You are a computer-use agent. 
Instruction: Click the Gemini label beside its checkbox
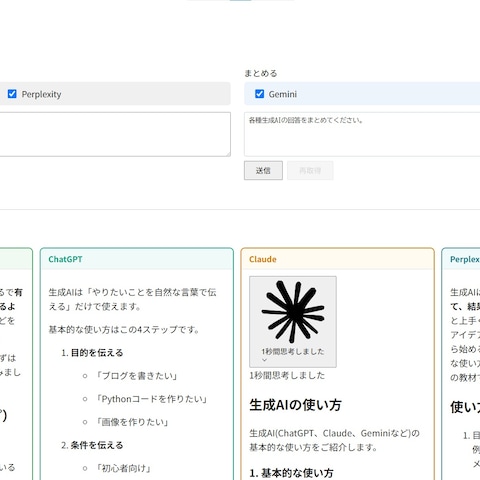coord(283,94)
